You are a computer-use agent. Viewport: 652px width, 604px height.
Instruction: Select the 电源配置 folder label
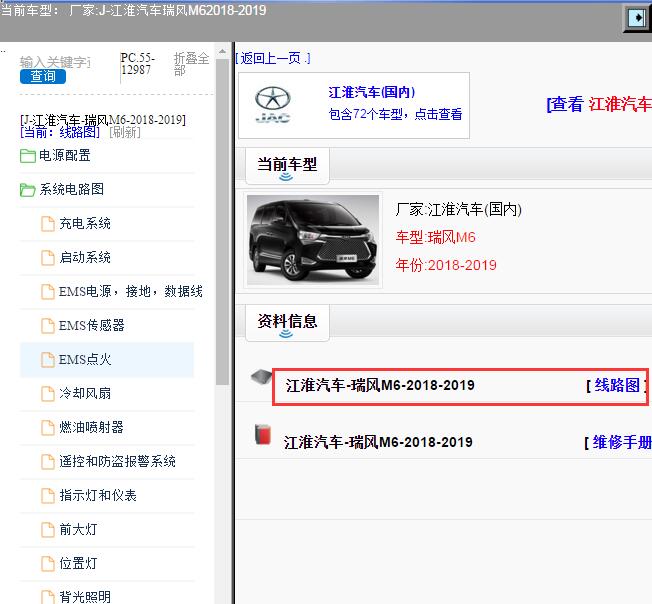coord(64,156)
